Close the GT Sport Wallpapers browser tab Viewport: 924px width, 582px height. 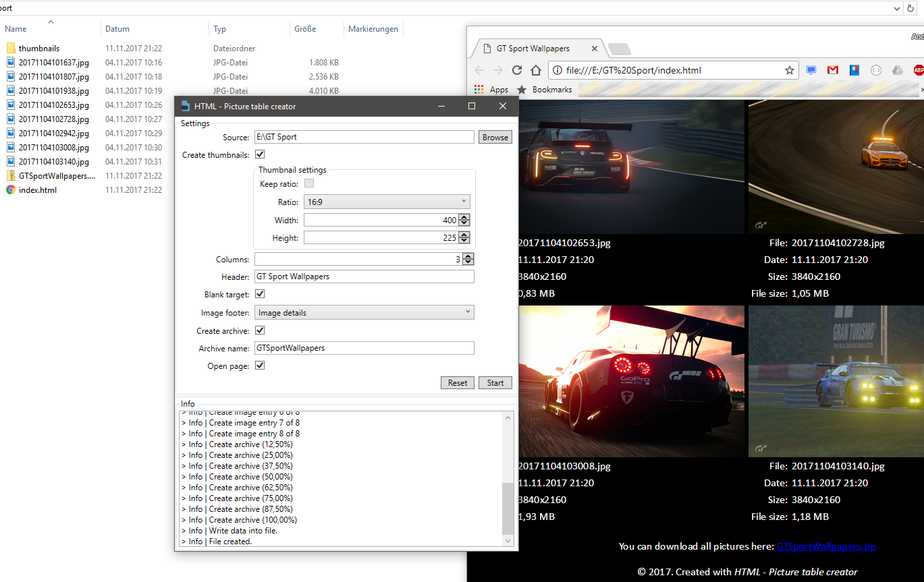click(x=595, y=49)
